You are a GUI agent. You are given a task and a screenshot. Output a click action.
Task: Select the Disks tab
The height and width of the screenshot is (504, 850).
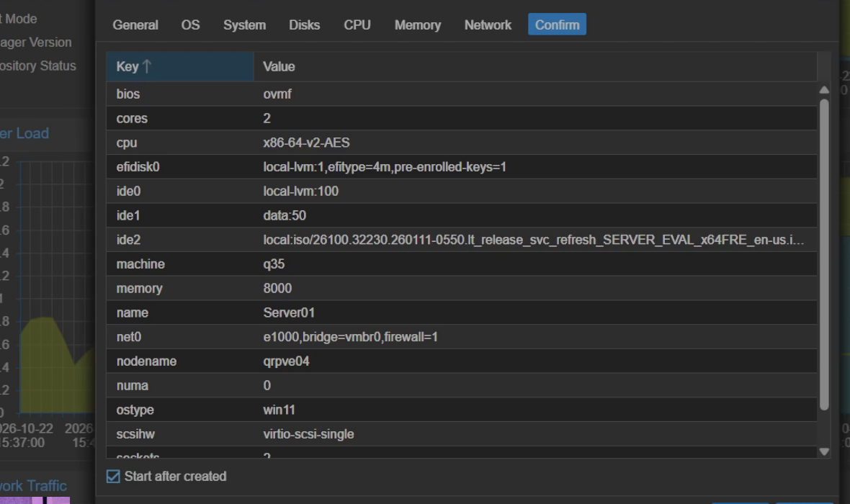pos(304,25)
